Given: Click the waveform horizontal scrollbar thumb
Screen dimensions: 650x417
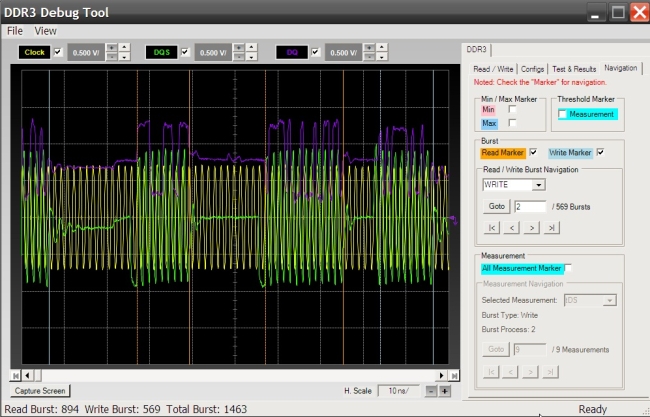Looking at the screenshot, I should [37, 376].
